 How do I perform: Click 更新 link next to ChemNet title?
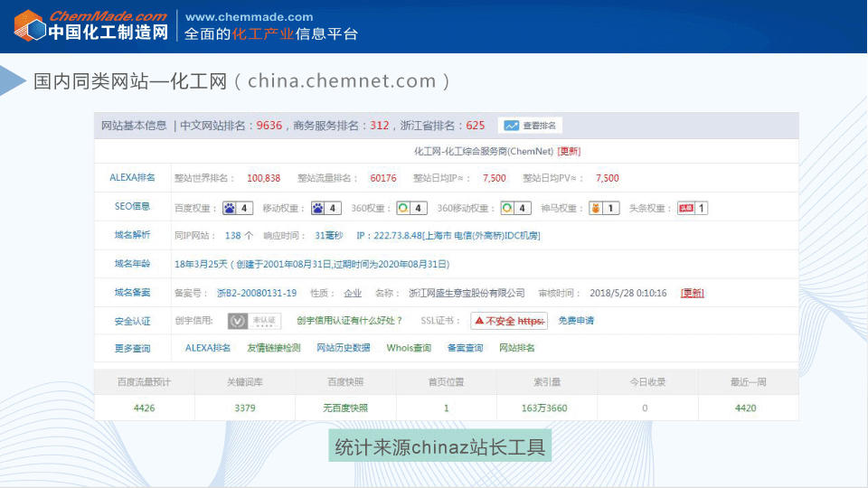569,151
